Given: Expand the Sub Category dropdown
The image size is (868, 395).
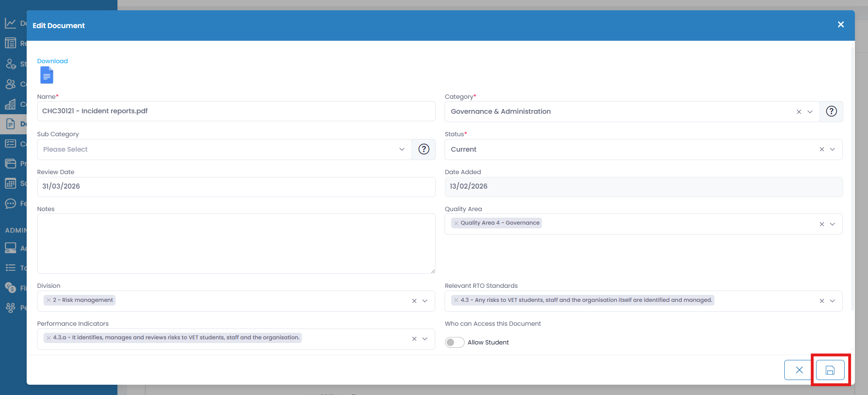Looking at the screenshot, I should (401, 149).
